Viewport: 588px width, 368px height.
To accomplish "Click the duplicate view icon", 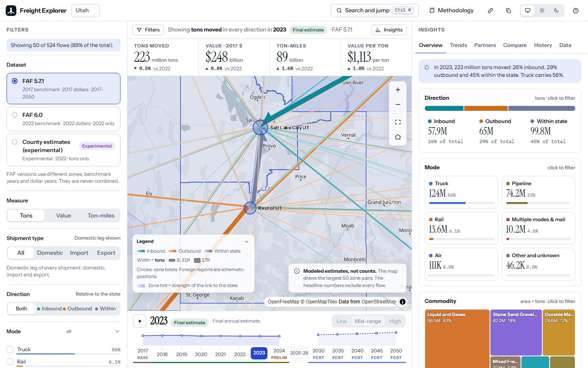I will coord(508,11).
